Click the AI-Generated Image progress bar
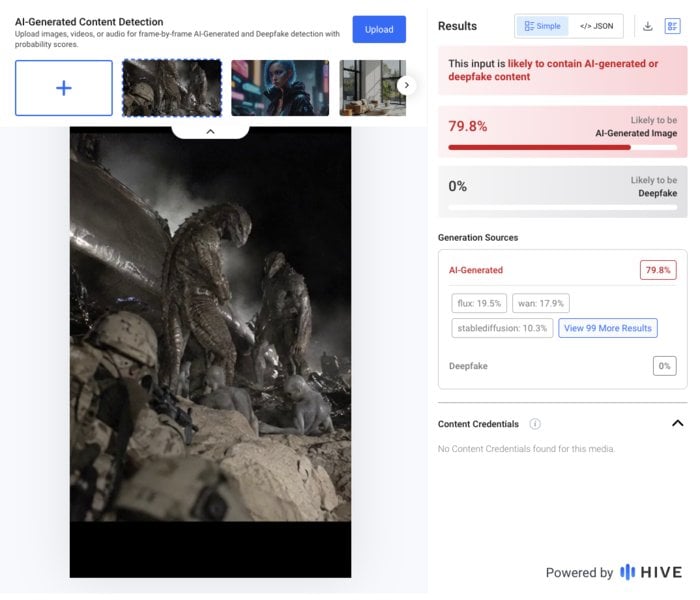 click(x=562, y=147)
